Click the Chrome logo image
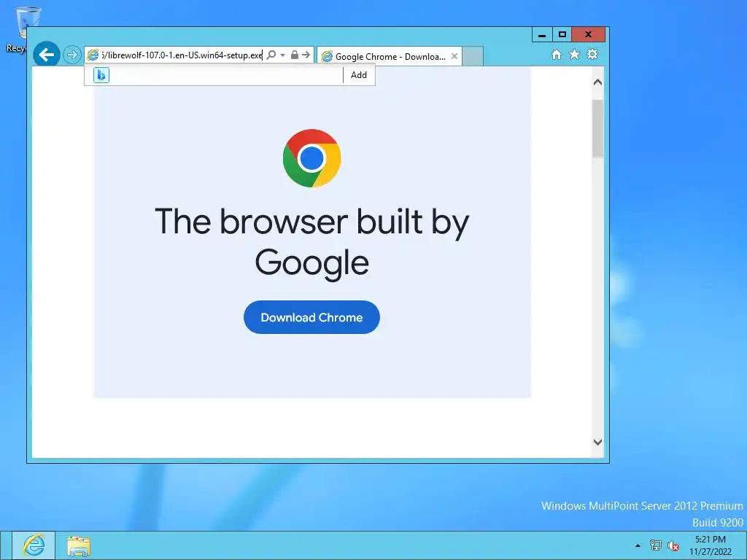This screenshot has height=560, width=747. (311, 158)
